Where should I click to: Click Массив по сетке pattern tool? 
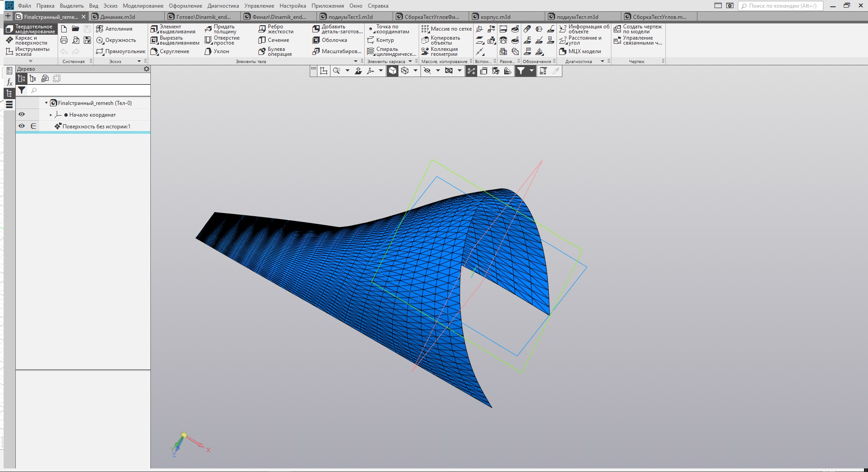click(x=446, y=29)
